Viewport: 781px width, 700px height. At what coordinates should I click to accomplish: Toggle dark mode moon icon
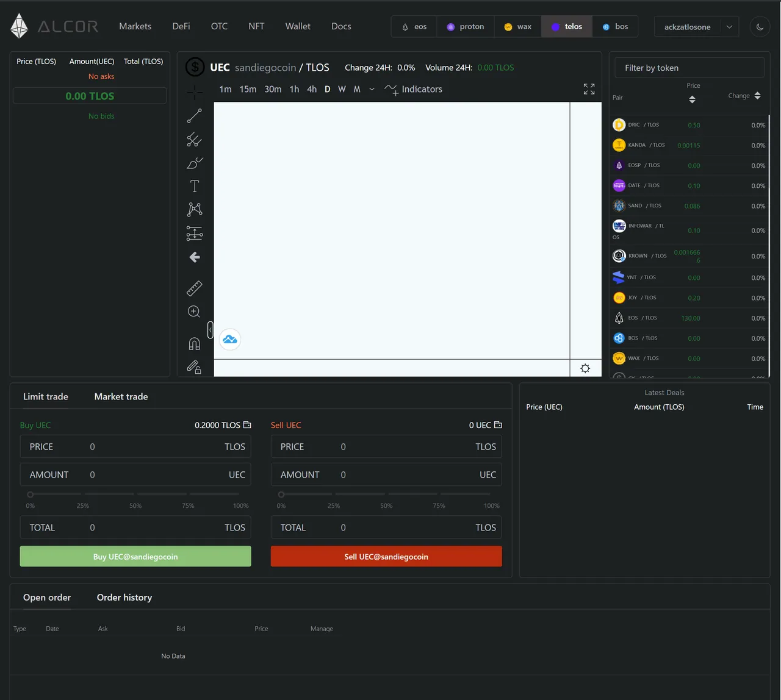pos(760,26)
